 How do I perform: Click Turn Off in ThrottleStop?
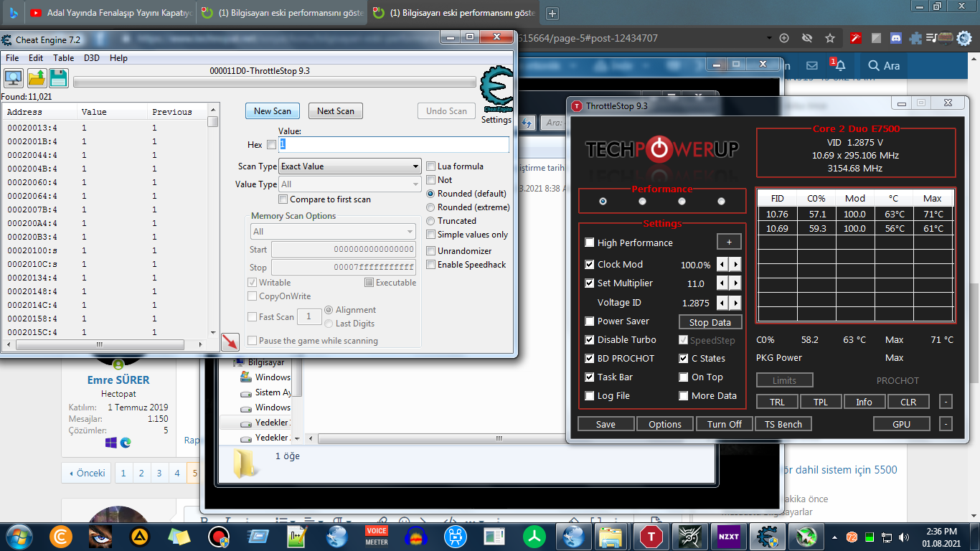coord(725,424)
